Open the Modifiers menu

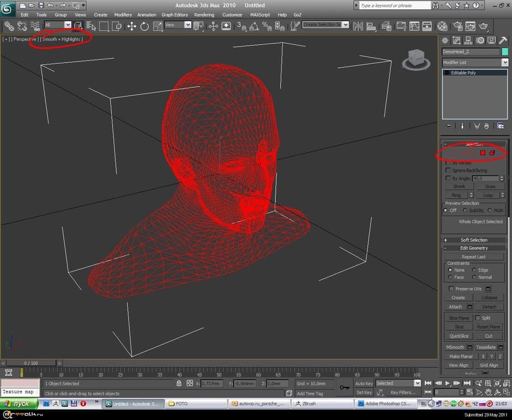tap(123, 15)
